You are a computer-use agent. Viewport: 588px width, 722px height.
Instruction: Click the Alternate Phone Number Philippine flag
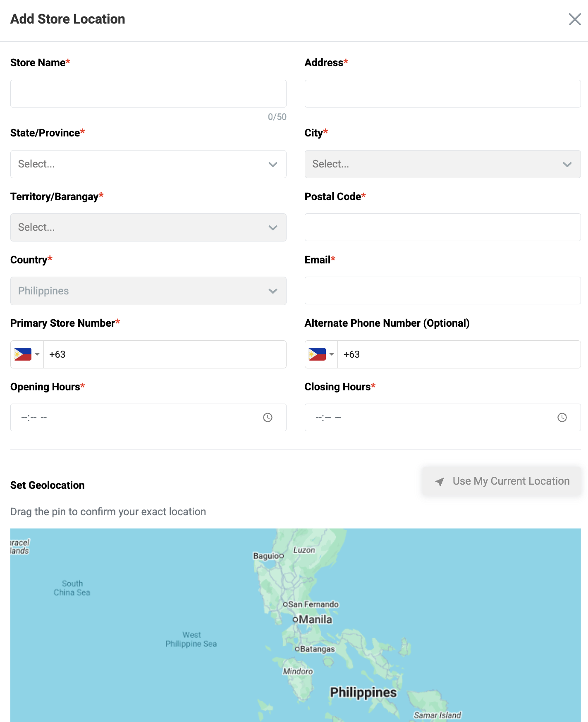317,354
